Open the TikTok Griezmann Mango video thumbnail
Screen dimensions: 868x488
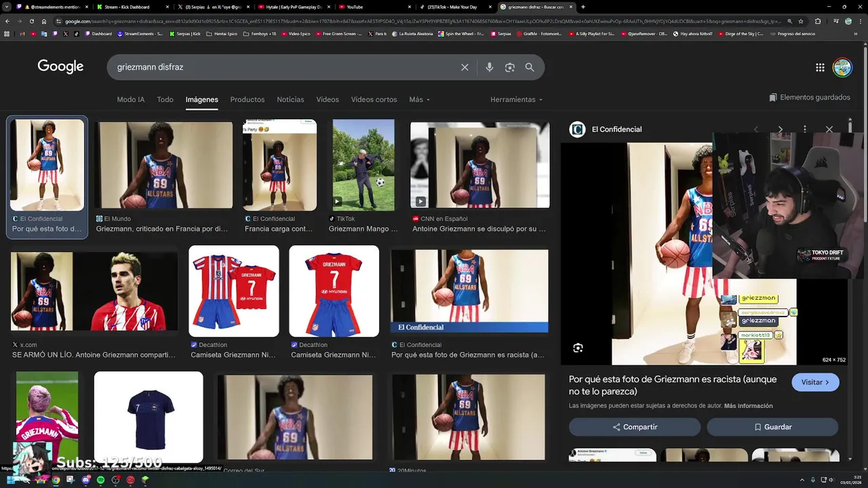click(x=363, y=165)
